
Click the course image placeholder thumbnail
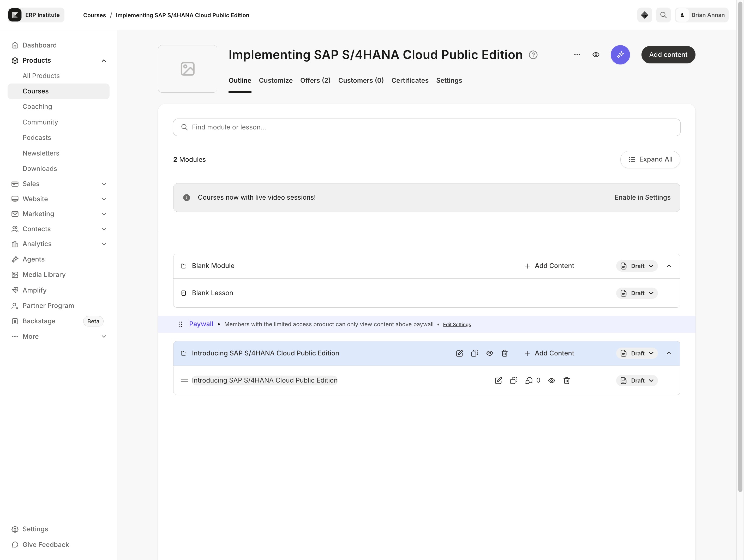pyautogui.click(x=188, y=69)
